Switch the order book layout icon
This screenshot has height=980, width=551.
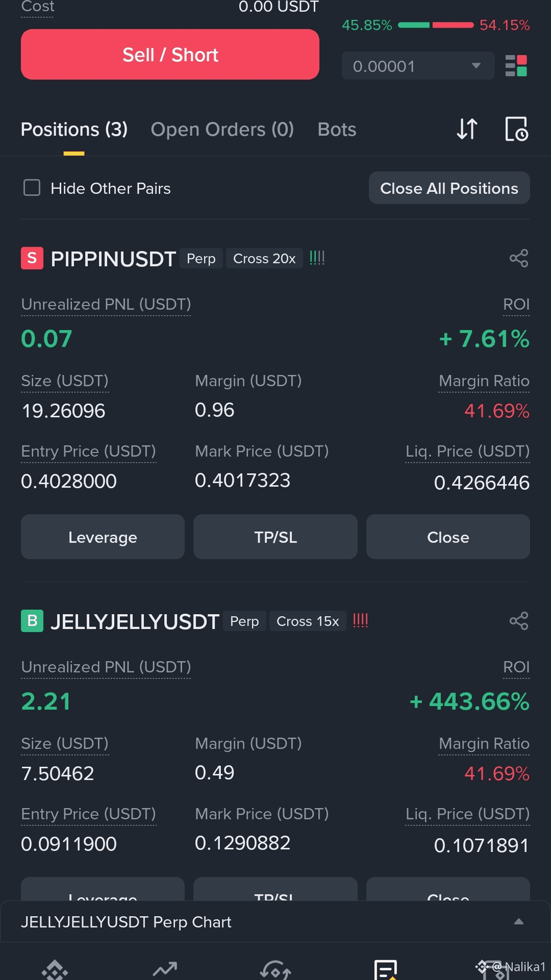516,66
